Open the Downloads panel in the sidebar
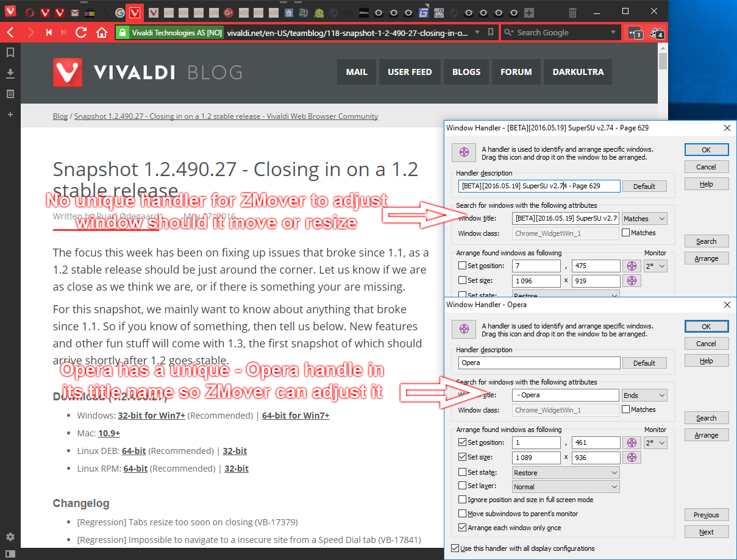This screenshot has height=560, width=737. pos(10,73)
